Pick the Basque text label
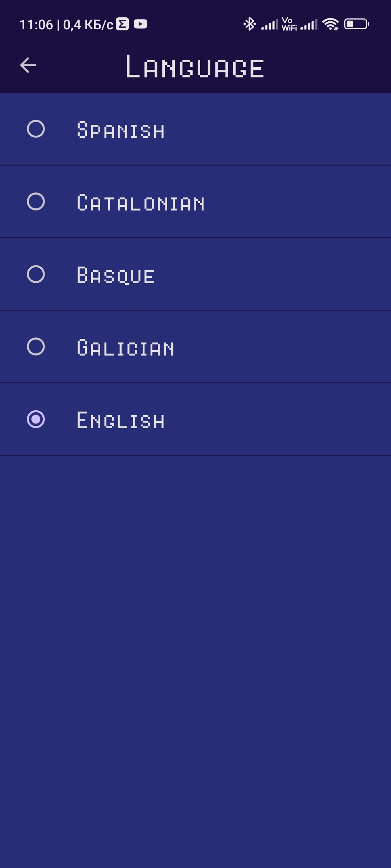The width and height of the screenshot is (391, 868). tap(116, 276)
